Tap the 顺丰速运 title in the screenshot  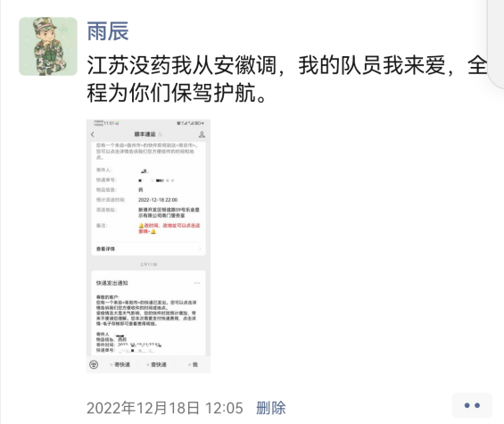pos(145,134)
